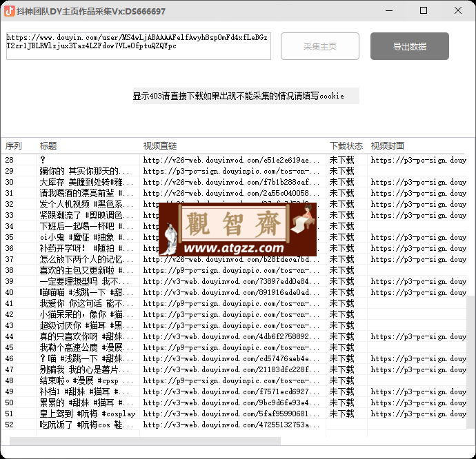476x459 pixels.
Task: Click the TikTok app icon in title bar
Action: point(10,11)
